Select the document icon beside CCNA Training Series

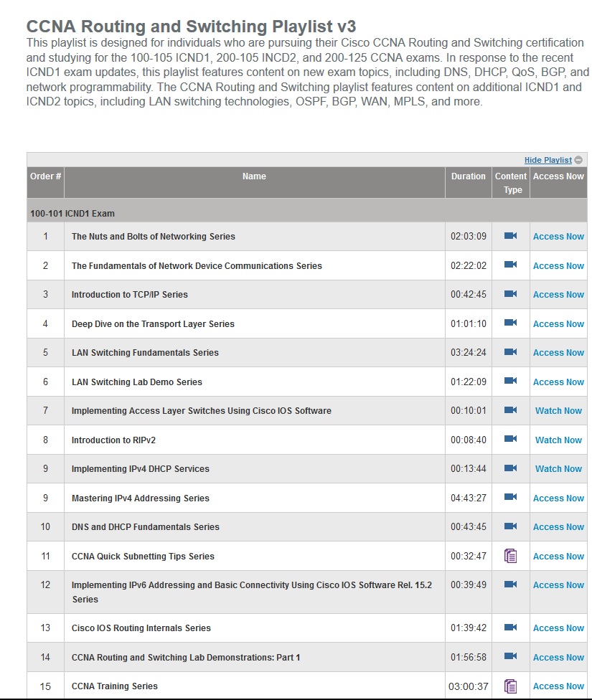pos(511,686)
